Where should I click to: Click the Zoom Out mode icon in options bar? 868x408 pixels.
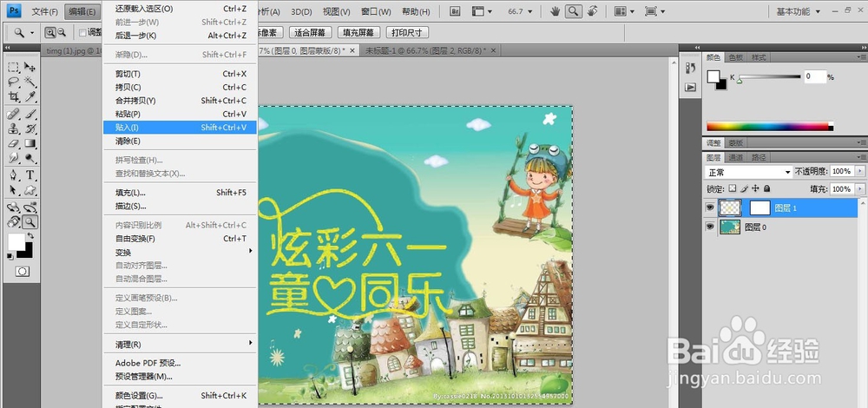click(62, 33)
